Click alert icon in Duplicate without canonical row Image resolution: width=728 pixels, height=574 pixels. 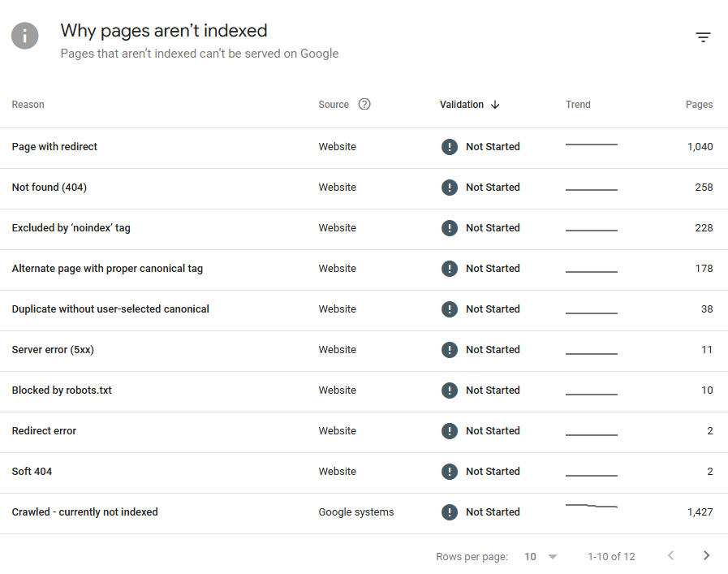tap(450, 309)
